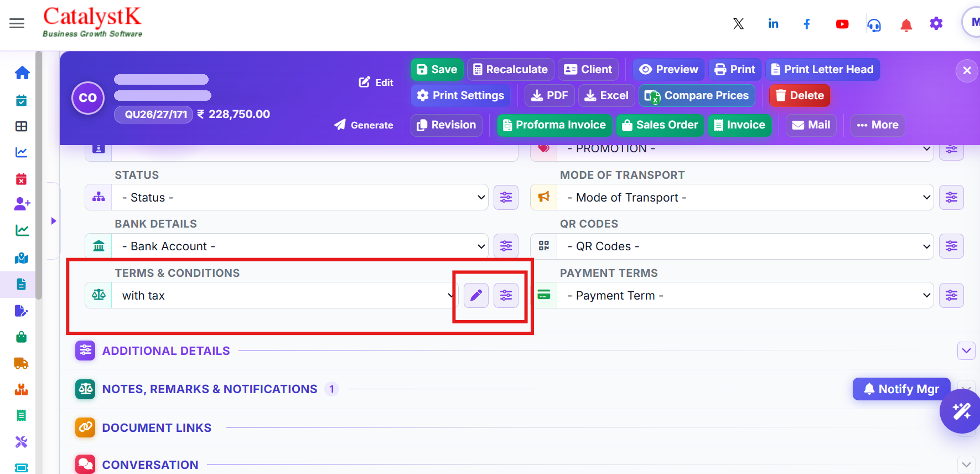Open Terms & Conditions settings sliders icon
The width and height of the screenshot is (980, 474).
[506, 295]
